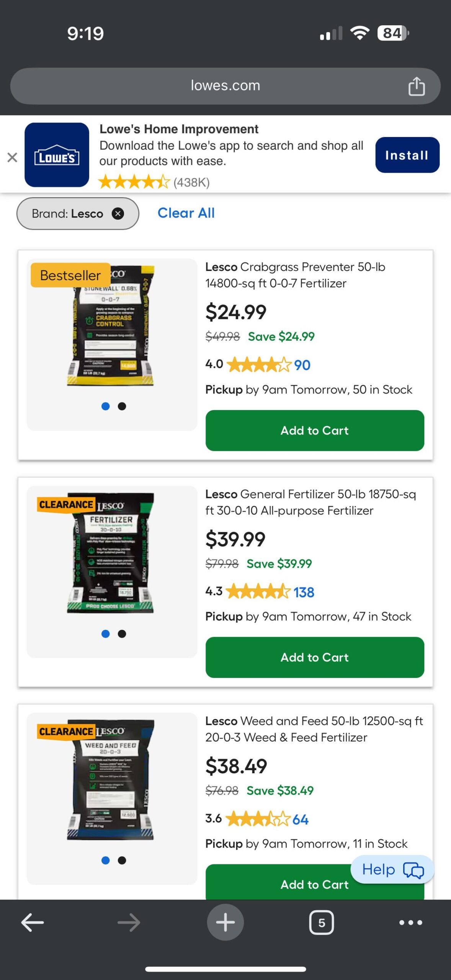The width and height of the screenshot is (451, 980).
Task: Tap the lowes.com address bar
Action: (225, 86)
